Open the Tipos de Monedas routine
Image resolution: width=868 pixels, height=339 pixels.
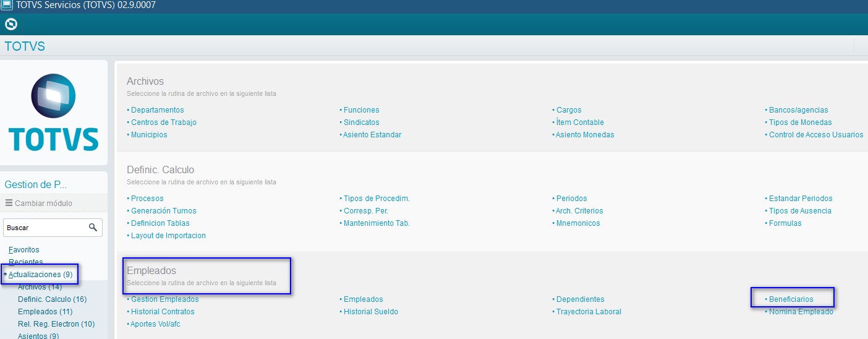(x=801, y=122)
